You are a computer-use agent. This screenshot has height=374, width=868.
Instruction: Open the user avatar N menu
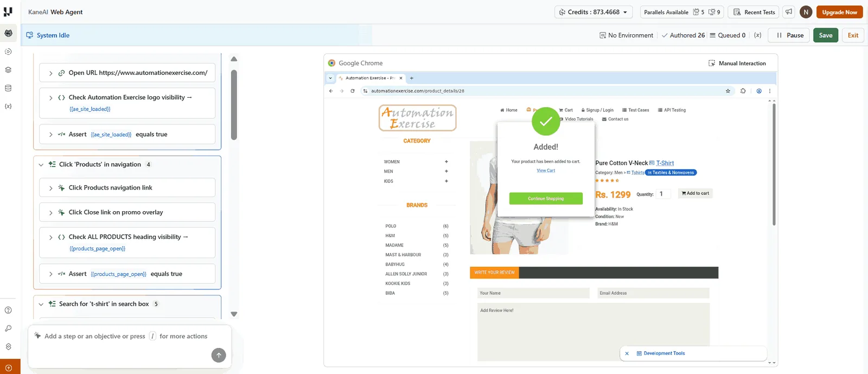(806, 12)
